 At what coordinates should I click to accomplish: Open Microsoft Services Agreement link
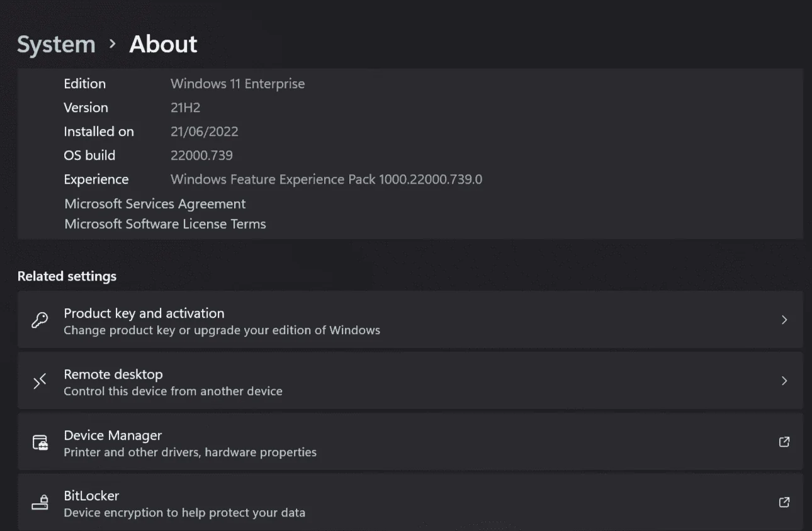click(x=155, y=204)
